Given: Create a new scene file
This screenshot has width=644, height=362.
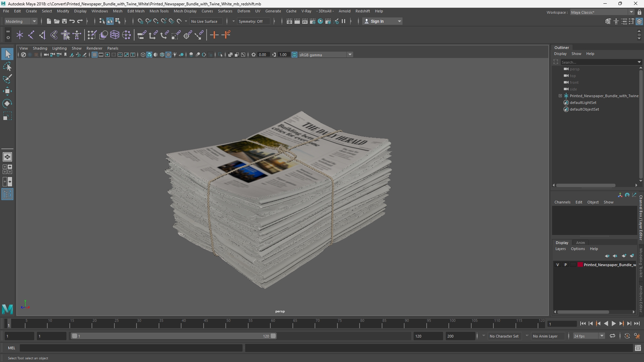Looking at the screenshot, I should tap(49, 21).
